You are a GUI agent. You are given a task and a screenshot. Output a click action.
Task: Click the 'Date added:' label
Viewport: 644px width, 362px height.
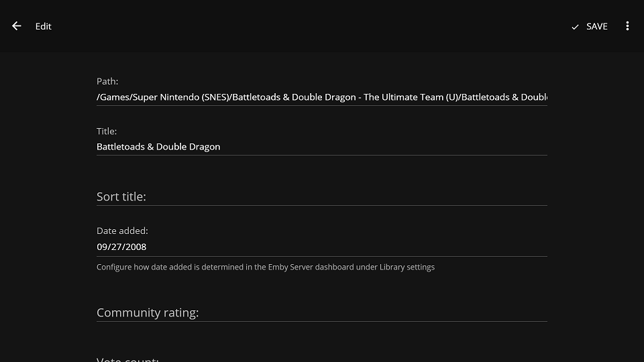[122, 231]
